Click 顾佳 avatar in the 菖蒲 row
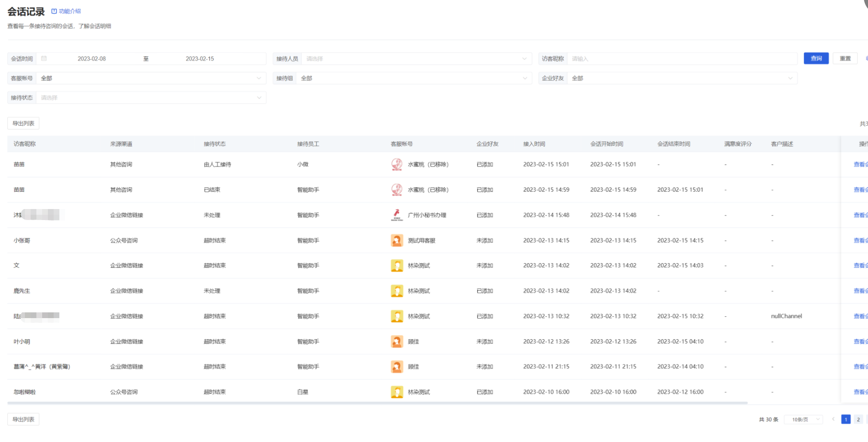Screen dimensions: 868x442 [397, 366]
